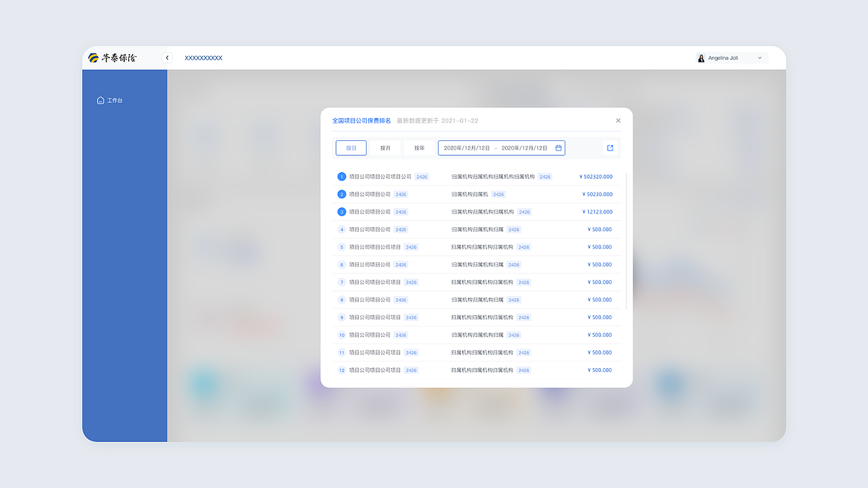This screenshot has width=868, height=488.
Task: Click 归属机构归属机构归属机构归属机构 in row 1
Action: click(x=493, y=177)
